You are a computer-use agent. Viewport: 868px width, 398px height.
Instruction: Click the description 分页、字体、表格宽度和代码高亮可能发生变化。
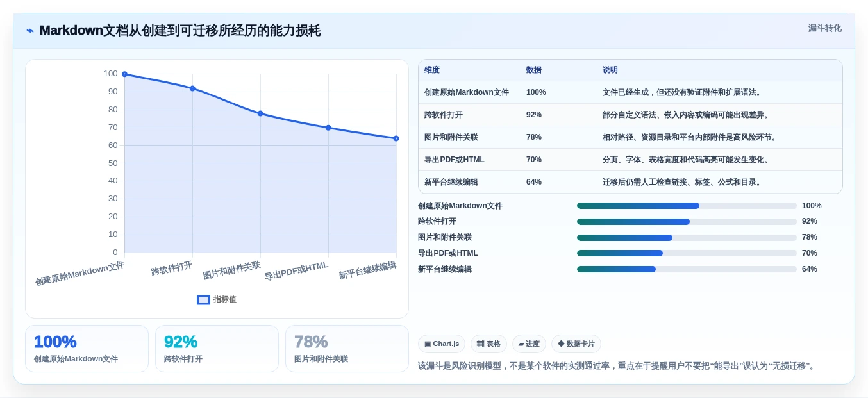[687, 160]
